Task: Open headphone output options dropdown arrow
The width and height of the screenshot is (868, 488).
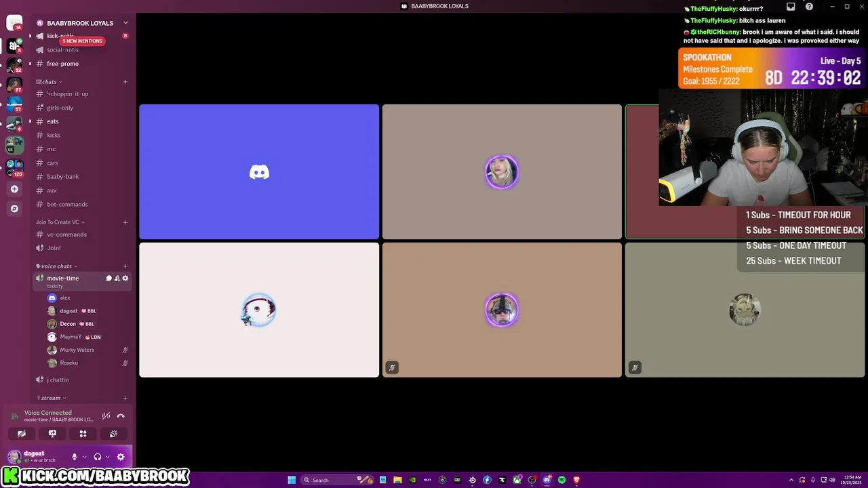Action: click(x=107, y=457)
